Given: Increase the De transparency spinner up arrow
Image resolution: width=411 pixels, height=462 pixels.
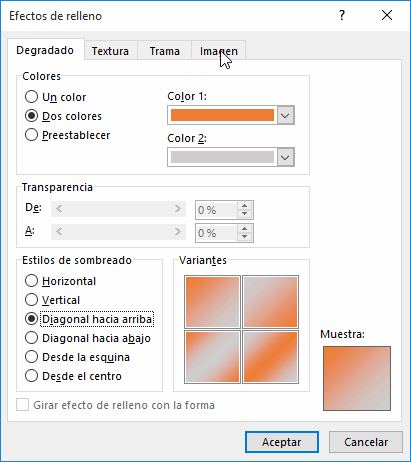Looking at the screenshot, I should (x=245, y=206).
